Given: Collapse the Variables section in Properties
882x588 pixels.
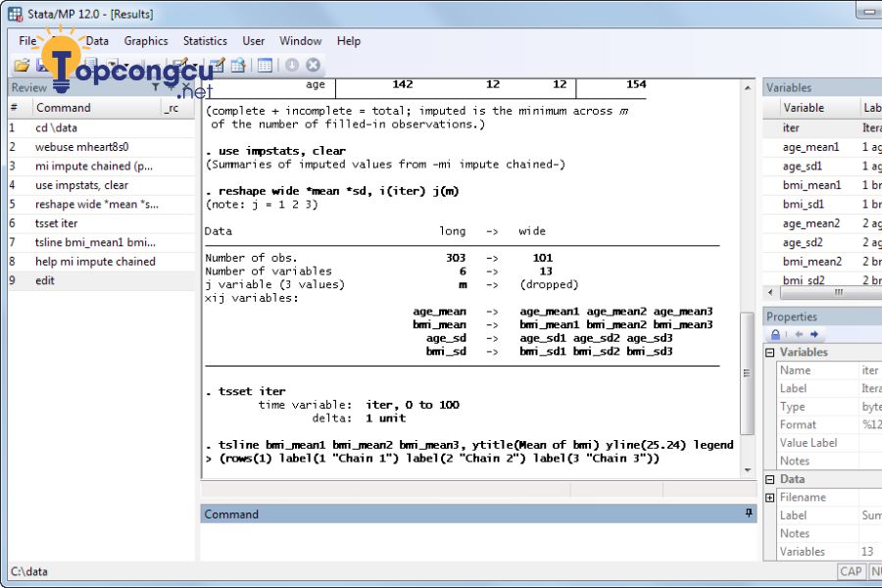Looking at the screenshot, I should (x=770, y=352).
